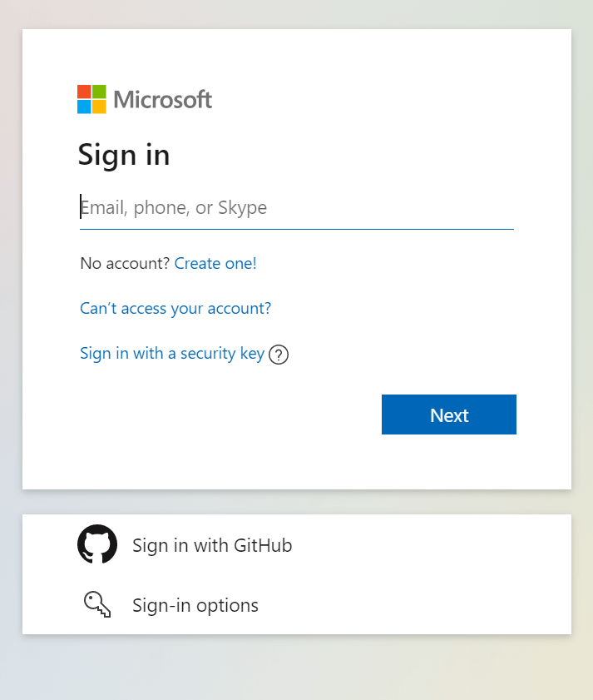This screenshot has height=700, width=593.
Task: Click the underline below the email field
Action: click(x=296, y=226)
